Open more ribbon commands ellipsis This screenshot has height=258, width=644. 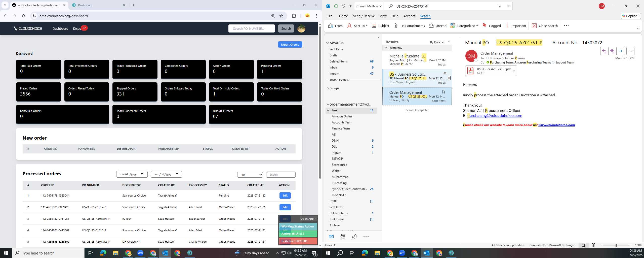tap(566, 26)
